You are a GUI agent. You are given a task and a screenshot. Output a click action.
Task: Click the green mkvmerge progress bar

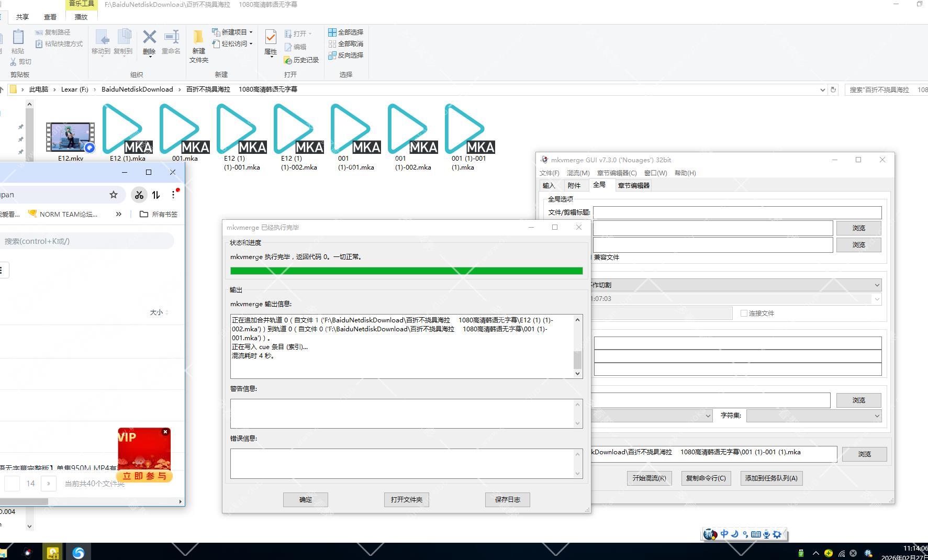click(406, 271)
